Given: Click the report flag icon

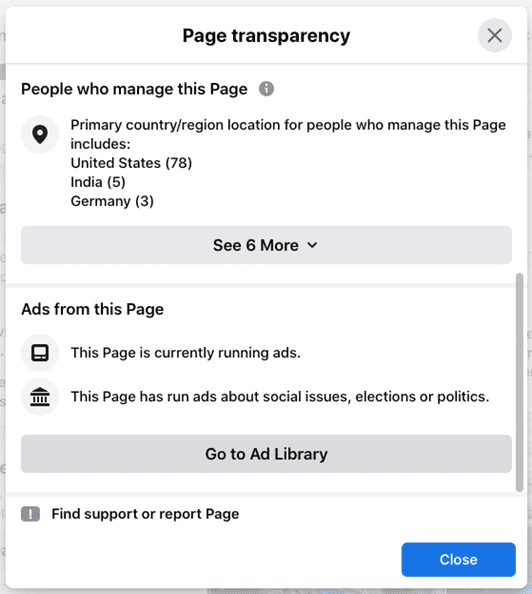Looking at the screenshot, I should tap(30, 514).
